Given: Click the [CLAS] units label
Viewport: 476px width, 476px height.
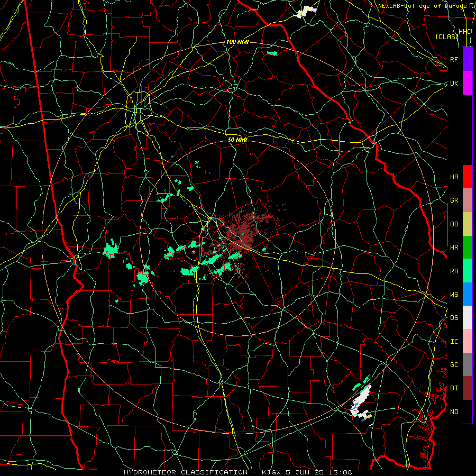Looking at the screenshot, I should pyautogui.click(x=446, y=36).
